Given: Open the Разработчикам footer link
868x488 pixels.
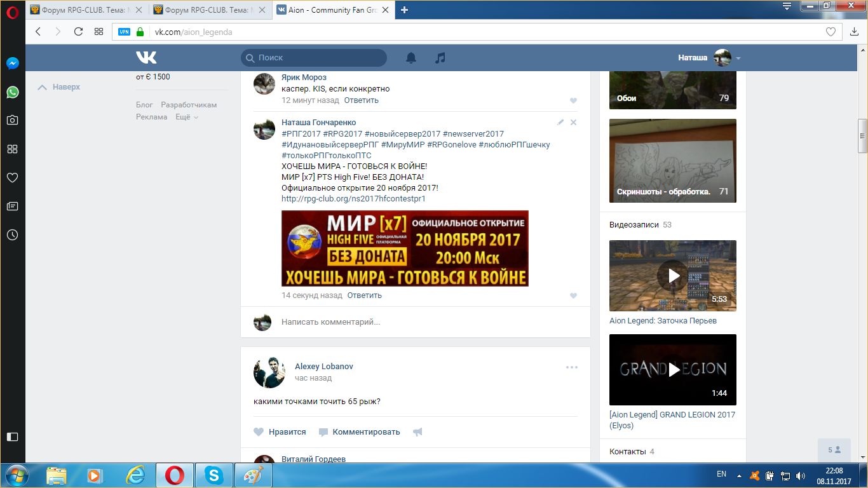Looking at the screenshot, I should [189, 105].
